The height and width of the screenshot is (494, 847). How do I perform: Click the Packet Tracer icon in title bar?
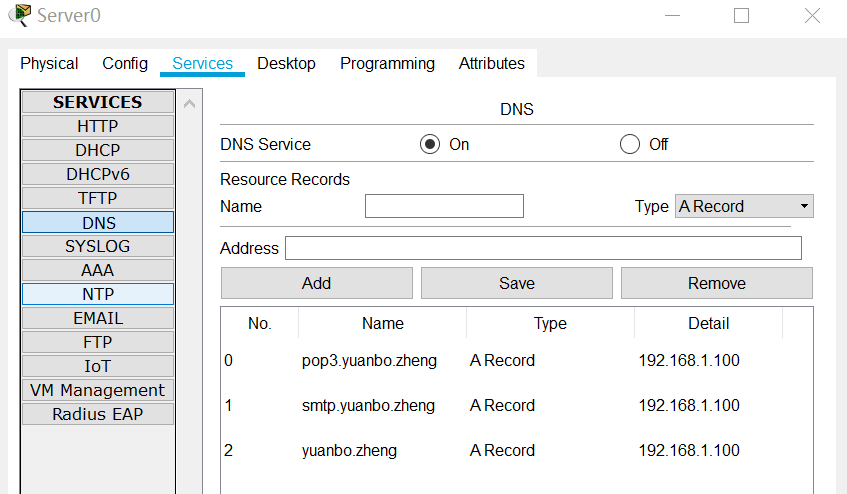18,15
